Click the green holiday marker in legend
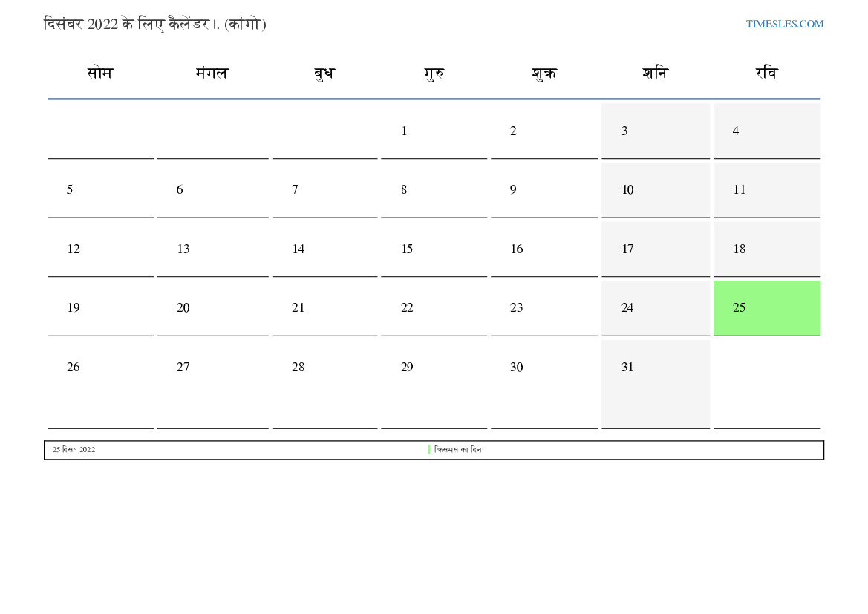868x614 pixels. pyautogui.click(x=429, y=450)
